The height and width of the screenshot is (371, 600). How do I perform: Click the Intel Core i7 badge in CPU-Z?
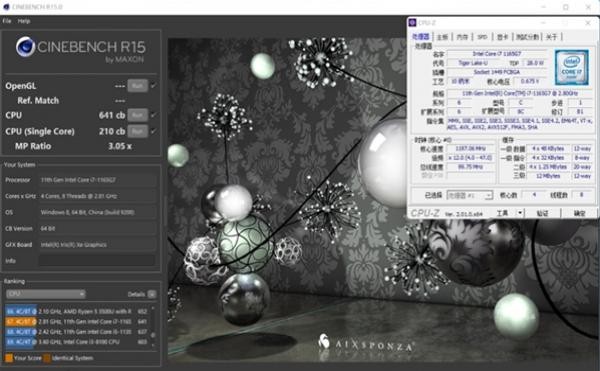pyautogui.click(x=571, y=67)
